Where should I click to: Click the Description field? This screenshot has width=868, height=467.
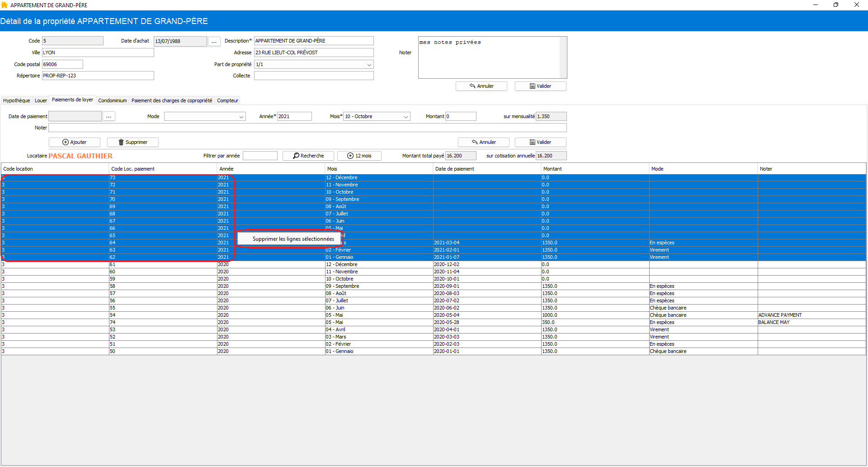click(x=314, y=41)
